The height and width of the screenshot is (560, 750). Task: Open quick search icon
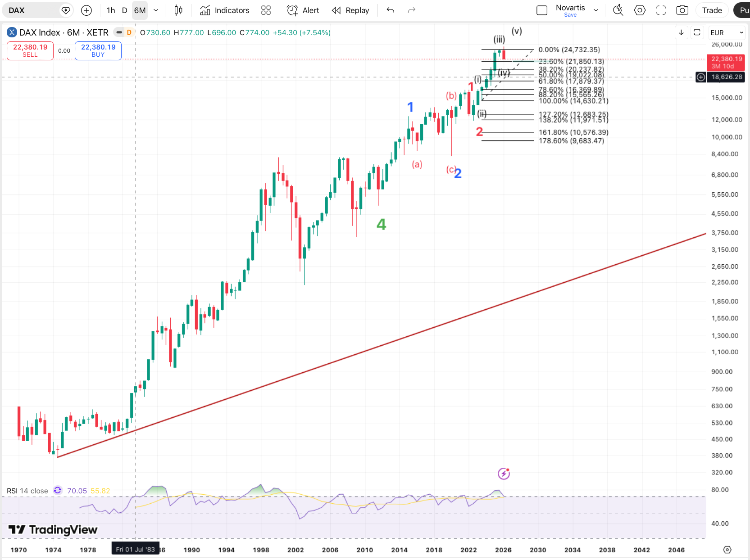pos(618,10)
